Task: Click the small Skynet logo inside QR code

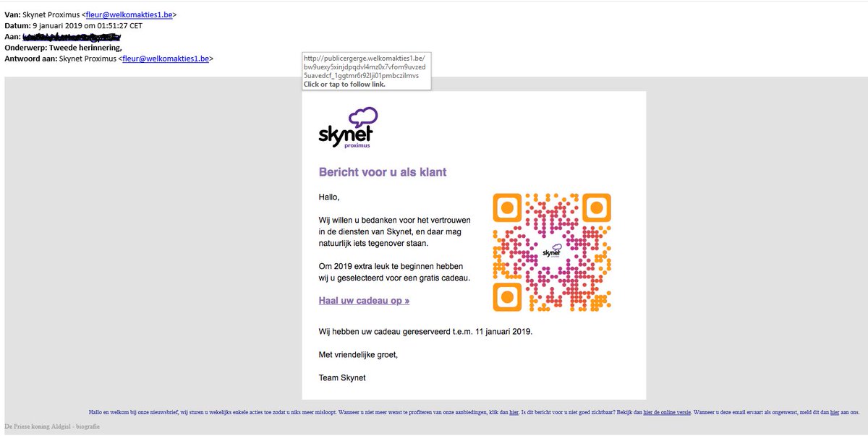Action: (x=552, y=252)
